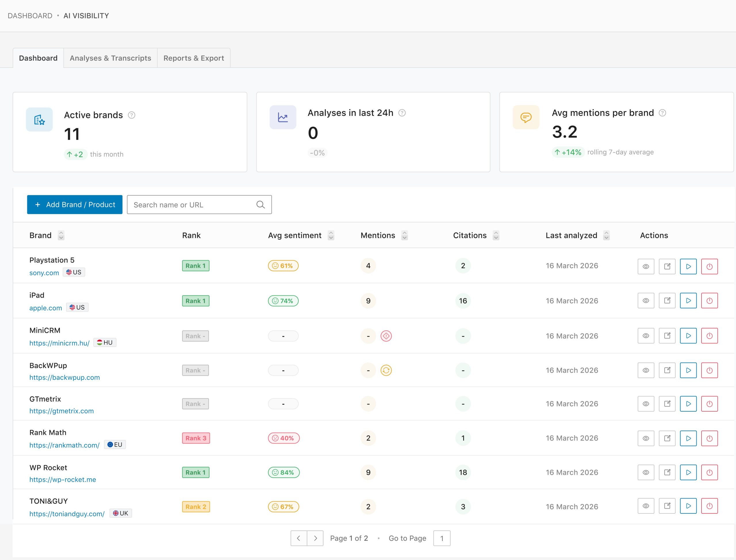The image size is (736, 560).
Task: Focus the Search name or URL field
Action: pos(199,205)
